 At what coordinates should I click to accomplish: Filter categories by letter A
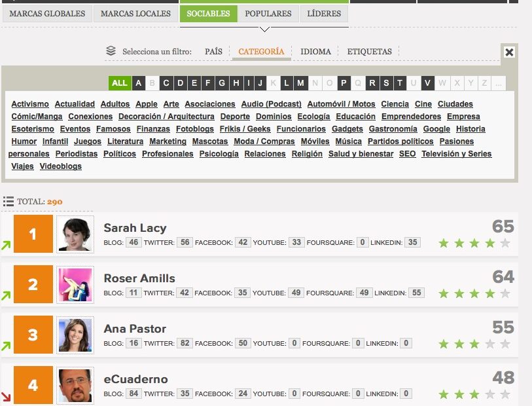coord(139,83)
